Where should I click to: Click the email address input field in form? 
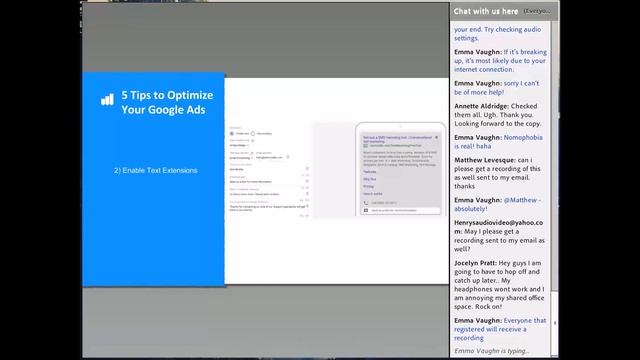pos(269,158)
